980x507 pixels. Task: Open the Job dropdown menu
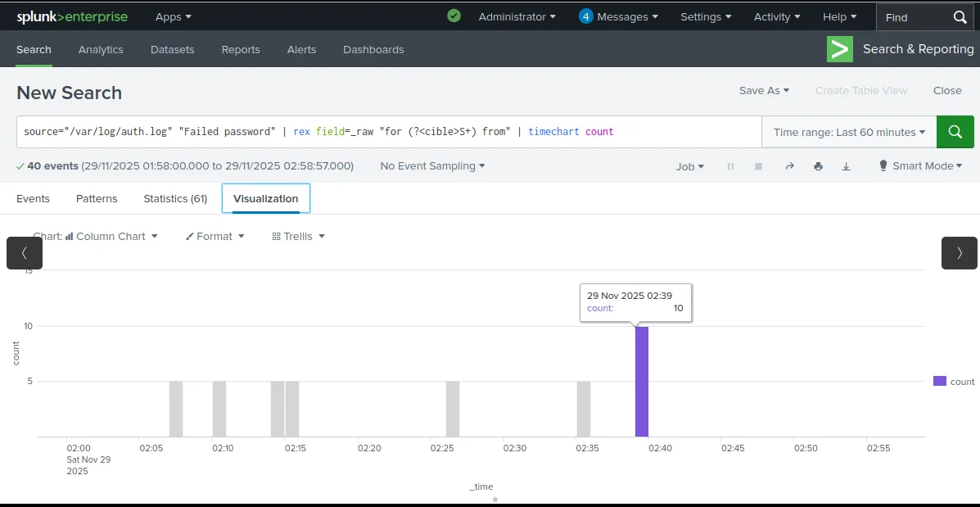point(690,166)
